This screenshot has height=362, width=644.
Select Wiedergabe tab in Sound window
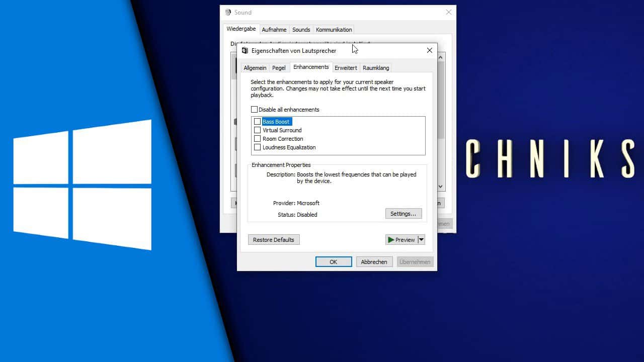[x=241, y=29]
